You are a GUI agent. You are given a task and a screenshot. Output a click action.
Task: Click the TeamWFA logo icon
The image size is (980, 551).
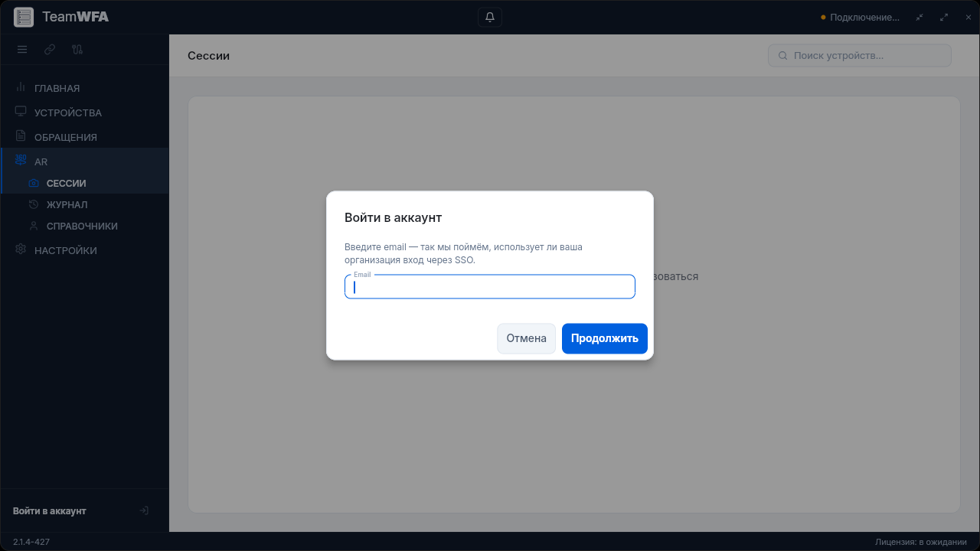24,17
